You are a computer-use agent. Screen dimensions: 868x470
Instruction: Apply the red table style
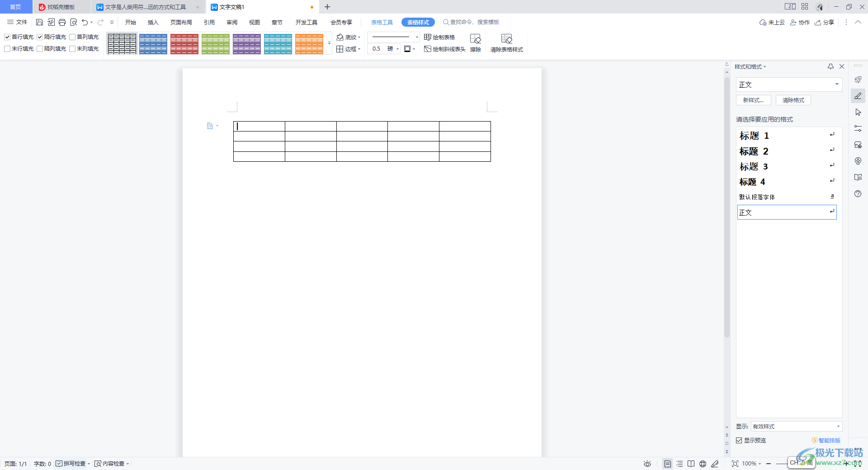[x=184, y=44]
